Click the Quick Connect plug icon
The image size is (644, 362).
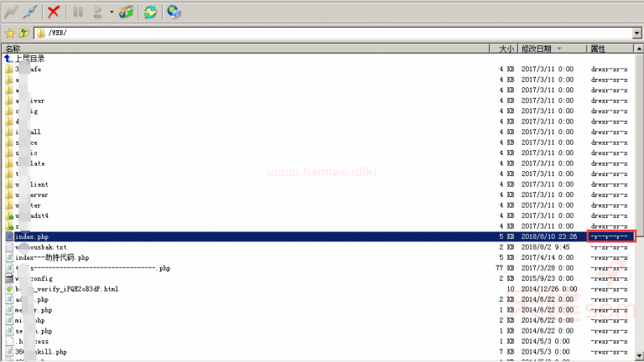coord(29,12)
